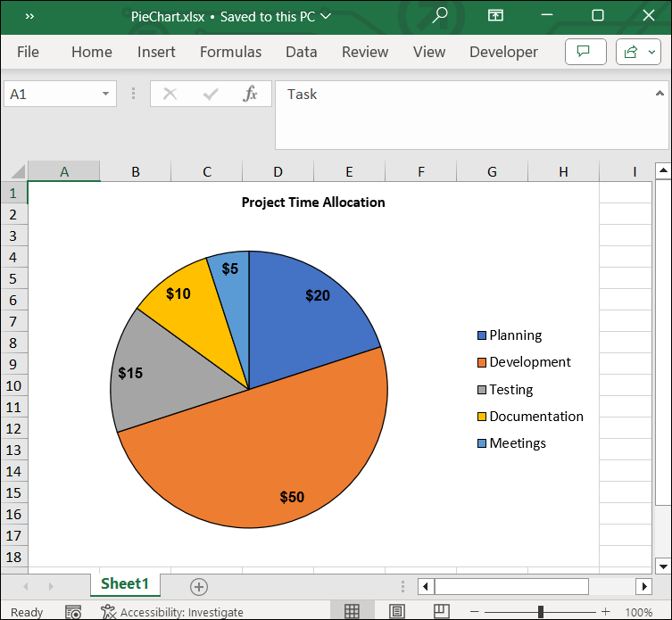Select column D header
The width and height of the screenshot is (672, 620).
click(x=278, y=171)
